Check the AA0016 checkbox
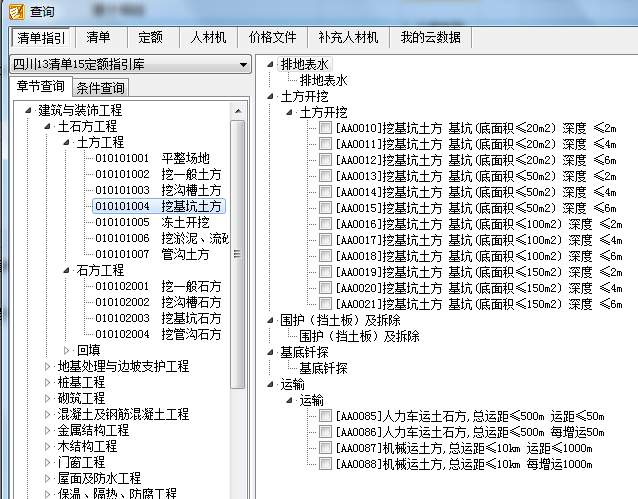This screenshot has width=638, height=499. [x=325, y=224]
